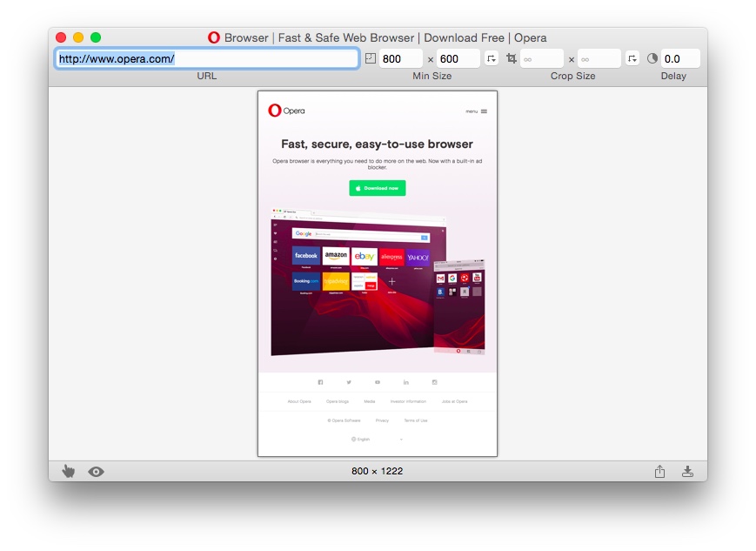Screen dimensions: 756x551
Task: Click the share icon in bottom bar
Action: click(659, 471)
